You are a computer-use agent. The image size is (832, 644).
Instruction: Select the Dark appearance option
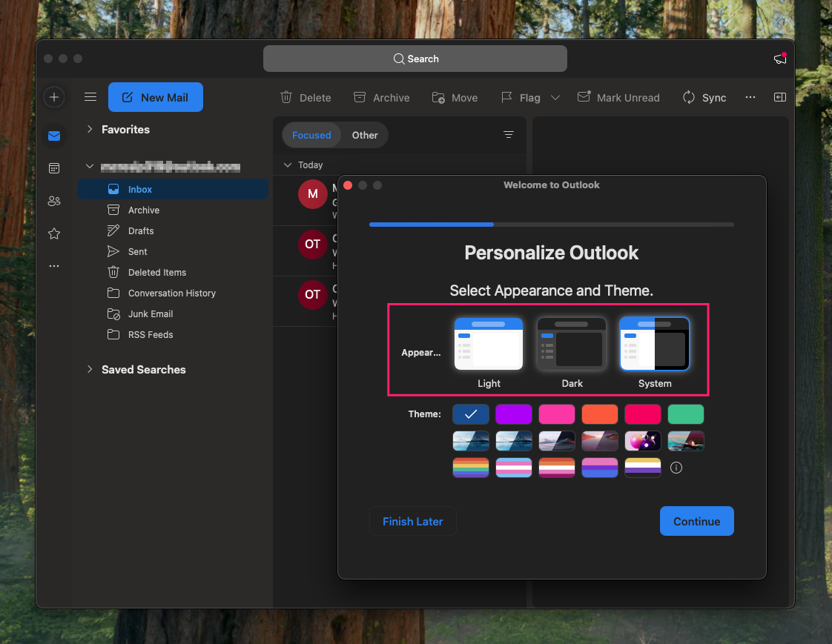tap(572, 344)
